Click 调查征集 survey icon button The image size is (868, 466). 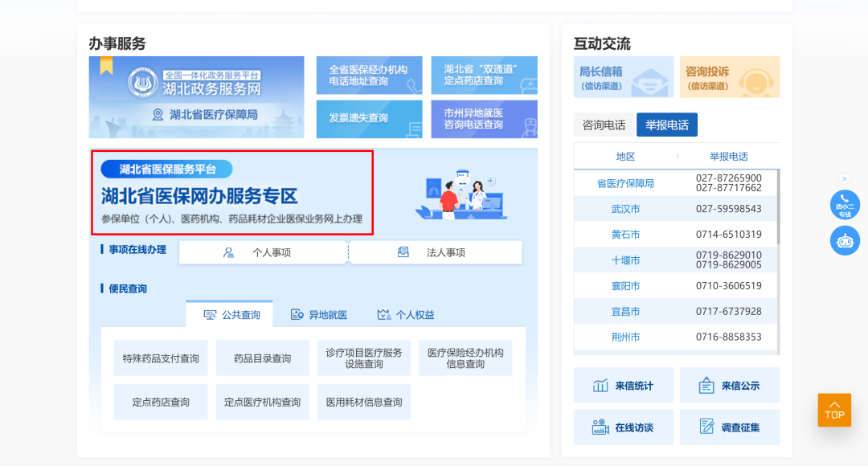(x=730, y=427)
